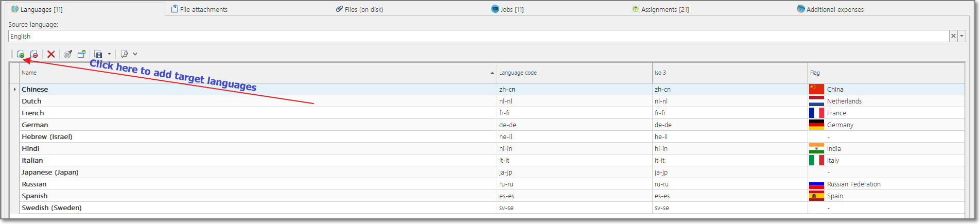
Task: Click the remove language icon with red minus
Action: [x=34, y=54]
